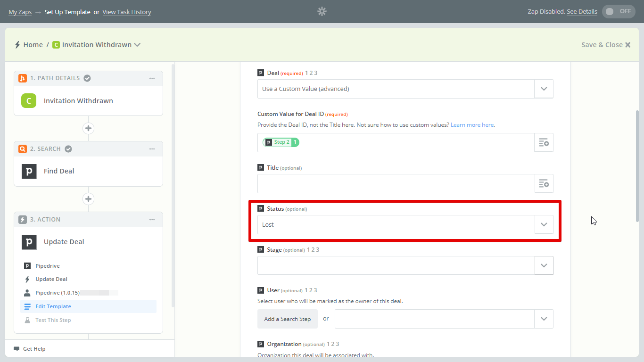Click the User selection field
Image resolution: width=644 pixels, height=362 pixels.
coord(435,319)
